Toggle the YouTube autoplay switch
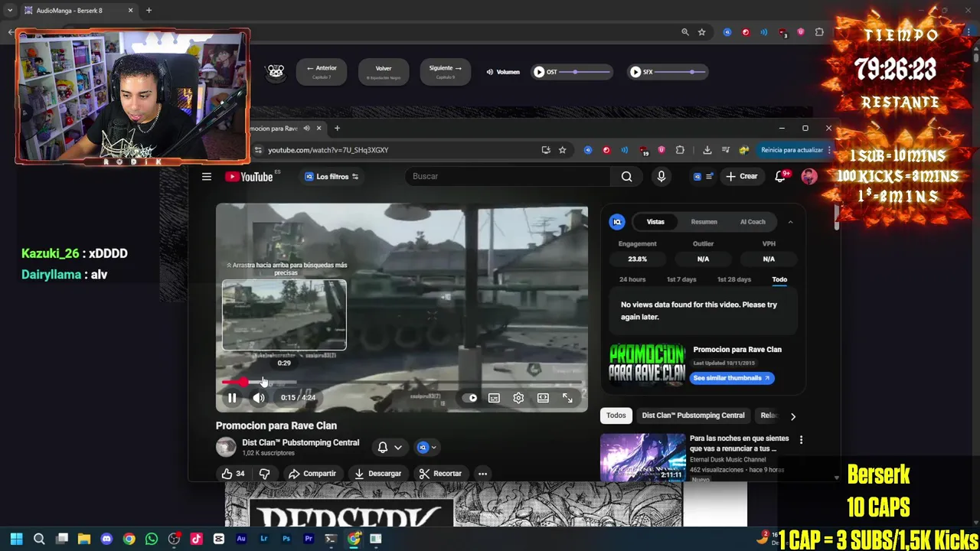The image size is (980, 551). (469, 398)
